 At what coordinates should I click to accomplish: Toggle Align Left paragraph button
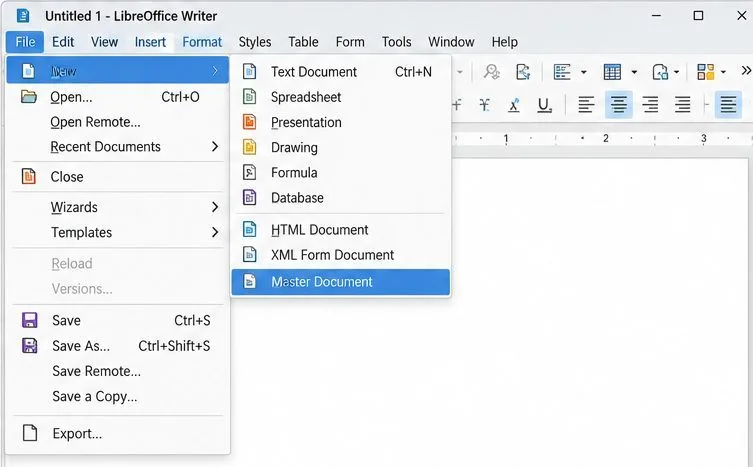tap(586, 104)
